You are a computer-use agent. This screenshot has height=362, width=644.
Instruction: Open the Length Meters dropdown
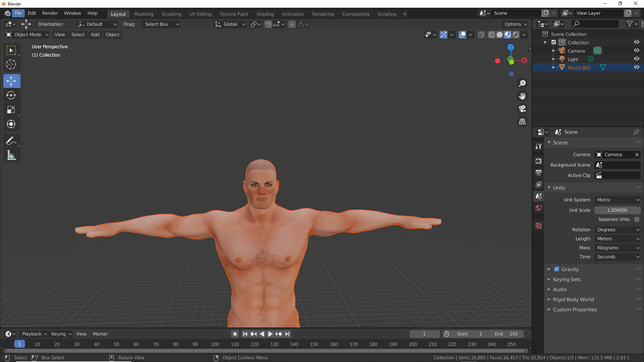tap(618, 239)
